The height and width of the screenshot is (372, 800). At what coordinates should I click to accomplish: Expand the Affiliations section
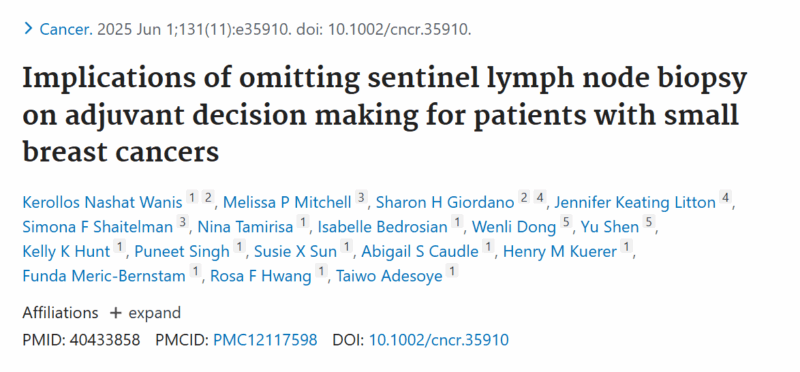(145, 313)
